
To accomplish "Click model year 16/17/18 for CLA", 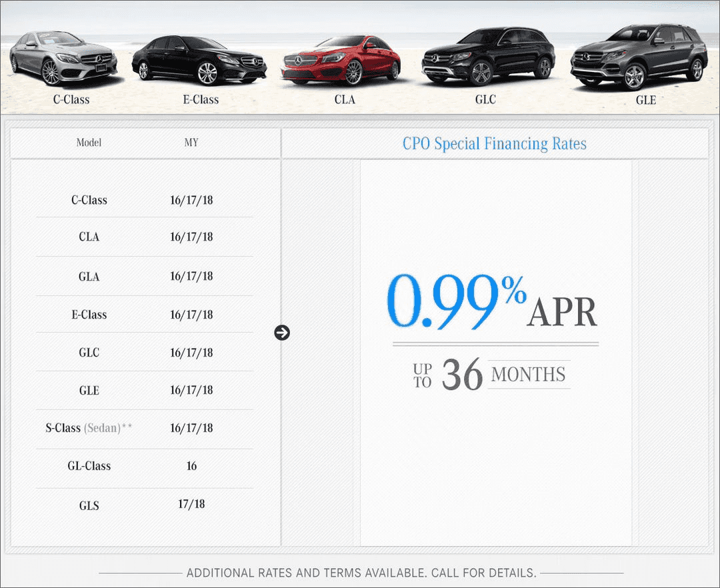I will tap(191, 237).
